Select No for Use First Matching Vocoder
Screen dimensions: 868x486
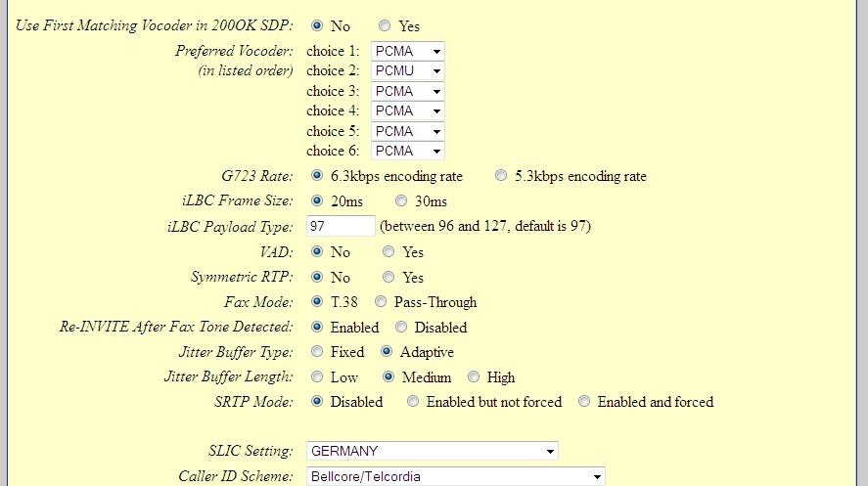click(x=317, y=25)
